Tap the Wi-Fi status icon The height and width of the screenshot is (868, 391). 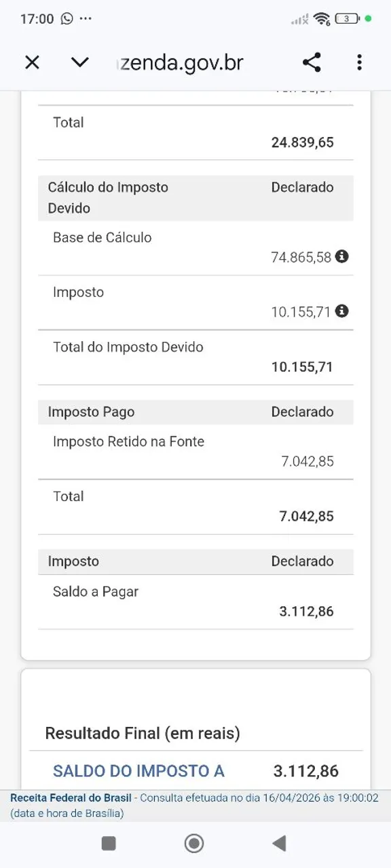[321, 18]
